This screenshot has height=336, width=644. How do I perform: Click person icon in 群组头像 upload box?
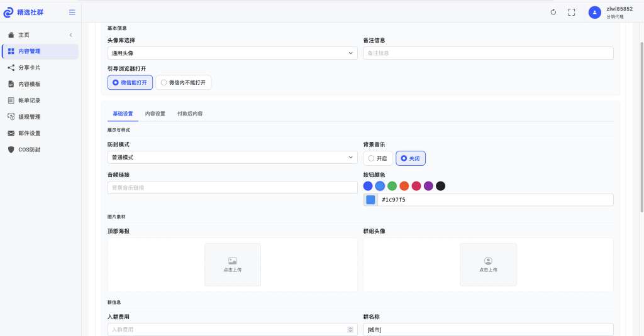[488, 261]
